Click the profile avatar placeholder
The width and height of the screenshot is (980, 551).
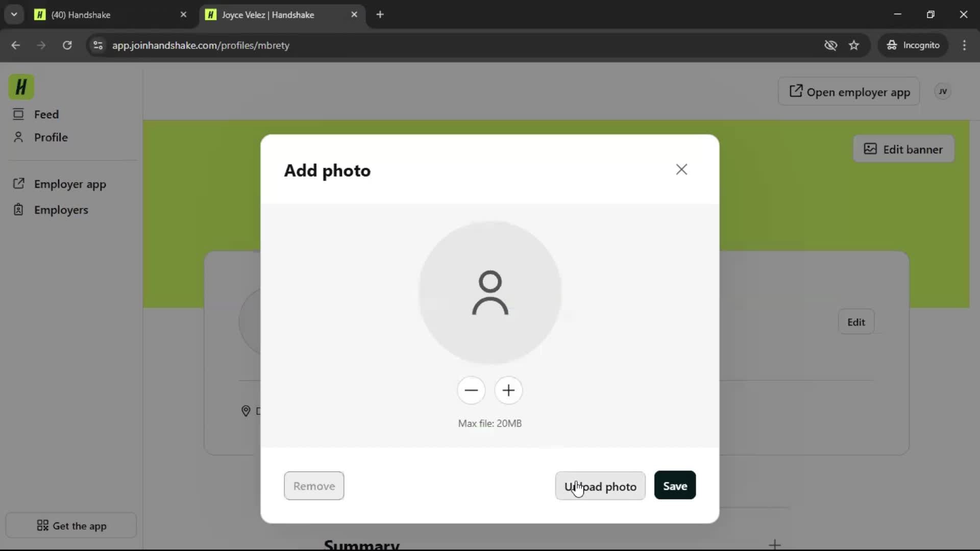tap(490, 292)
